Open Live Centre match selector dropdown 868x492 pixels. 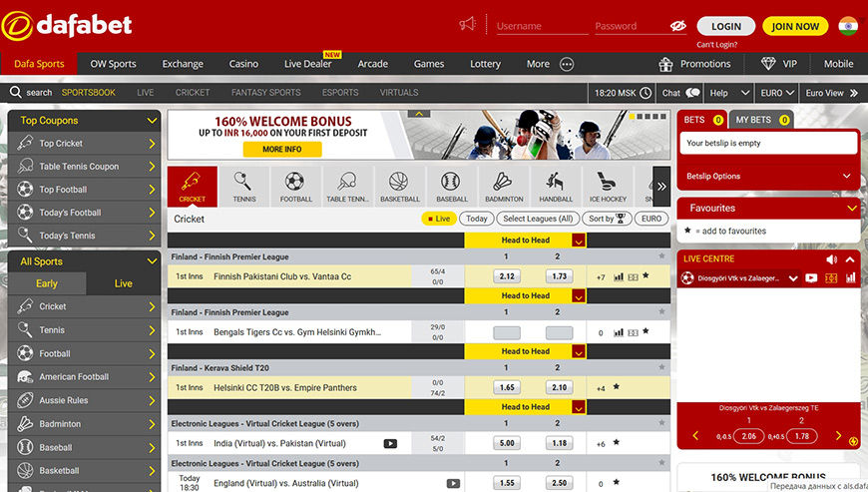pos(793,278)
